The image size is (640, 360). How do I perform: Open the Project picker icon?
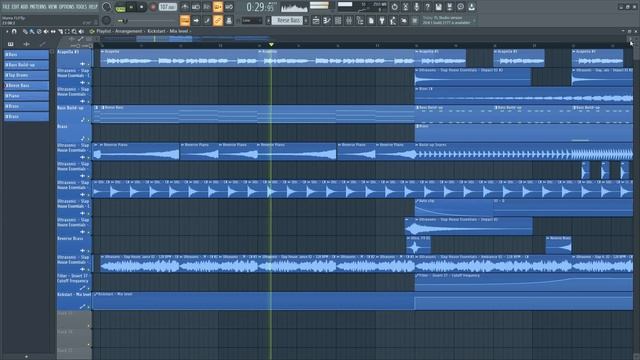pos(371,20)
